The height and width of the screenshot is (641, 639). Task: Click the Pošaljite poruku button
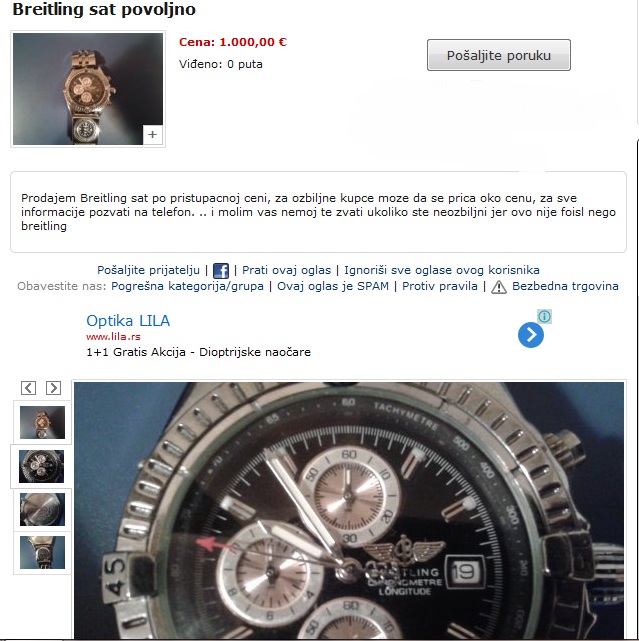499,55
